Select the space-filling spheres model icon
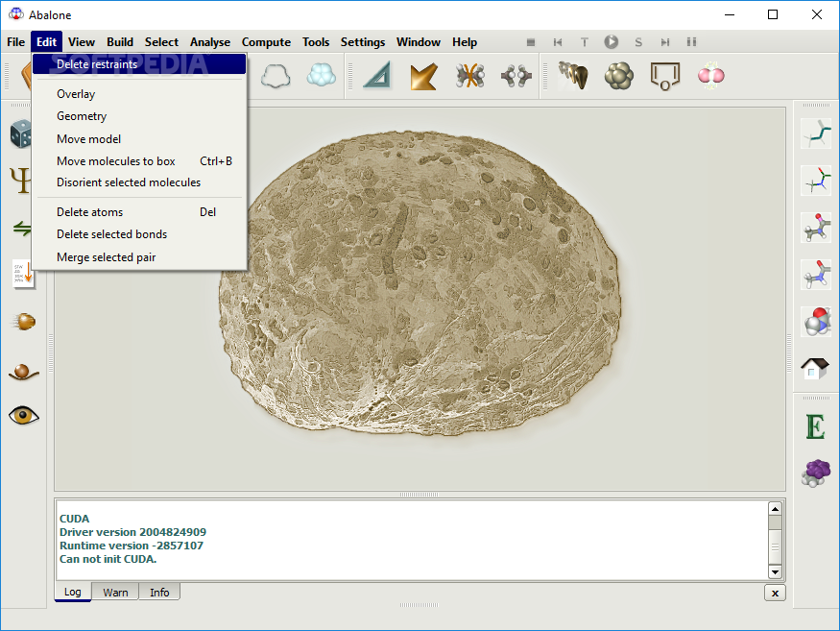 point(816,322)
